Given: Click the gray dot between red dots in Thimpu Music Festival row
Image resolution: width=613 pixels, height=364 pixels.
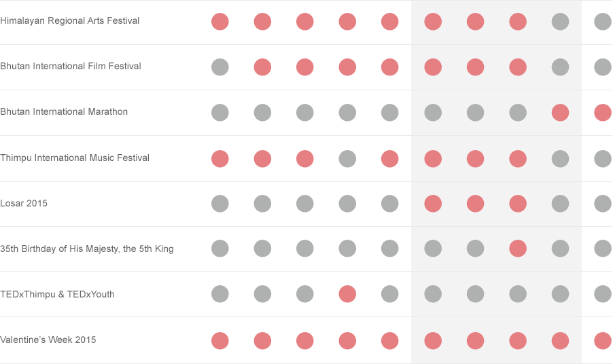Looking at the screenshot, I should click(347, 159).
